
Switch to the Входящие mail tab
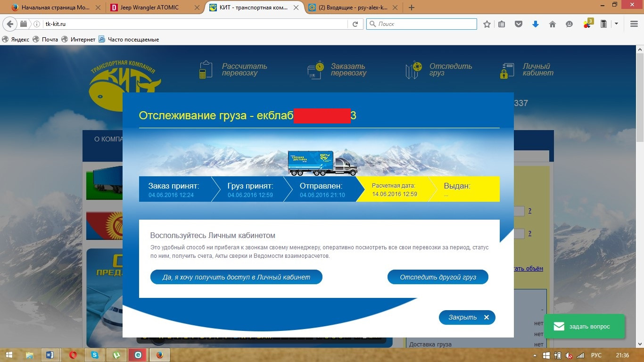coord(353,8)
